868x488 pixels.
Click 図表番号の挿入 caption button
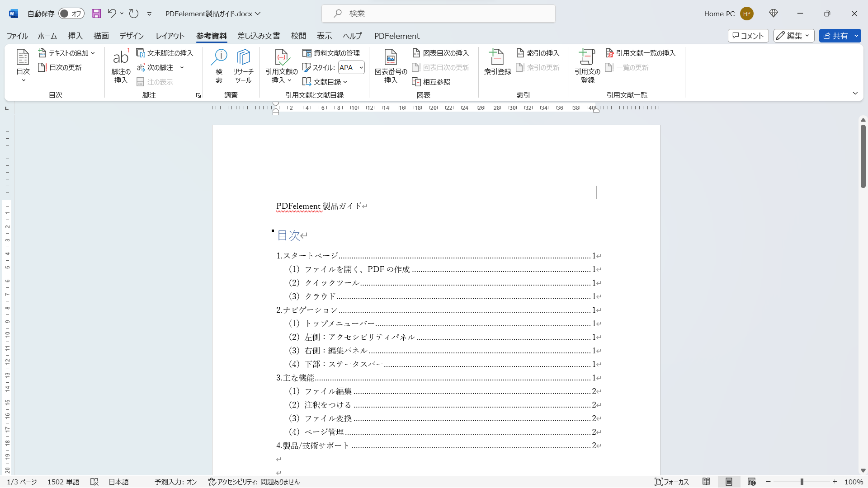(391, 66)
